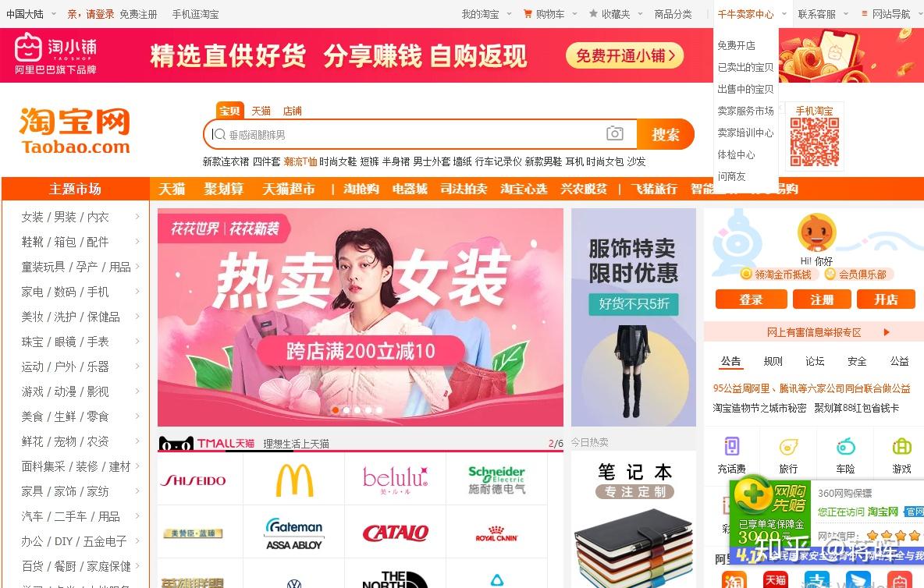Image resolution: width=924 pixels, height=588 pixels.
Task: Select the last carousel indicator dot
Action: pos(379,410)
